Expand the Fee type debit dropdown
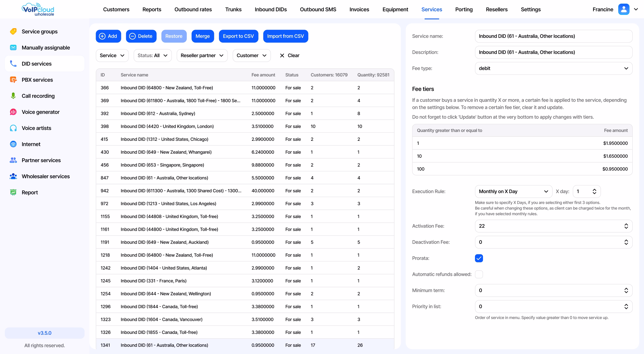The width and height of the screenshot is (644, 354). click(553, 68)
